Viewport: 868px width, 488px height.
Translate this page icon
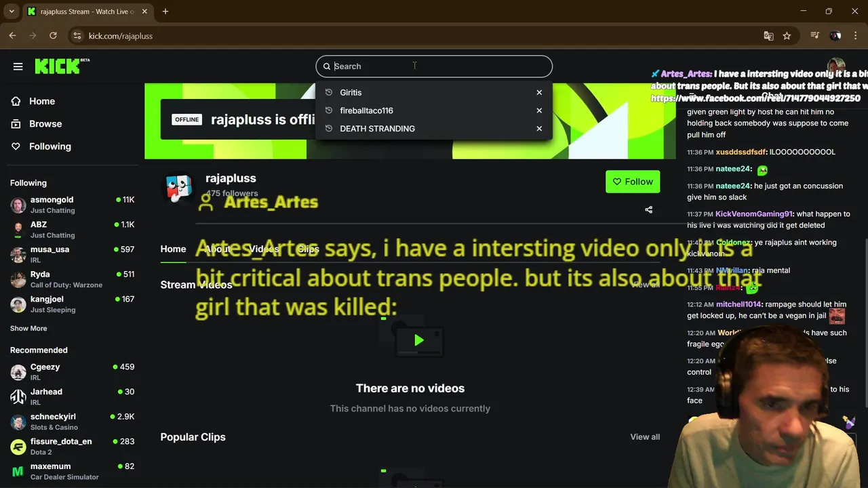click(x=768, y=36)
